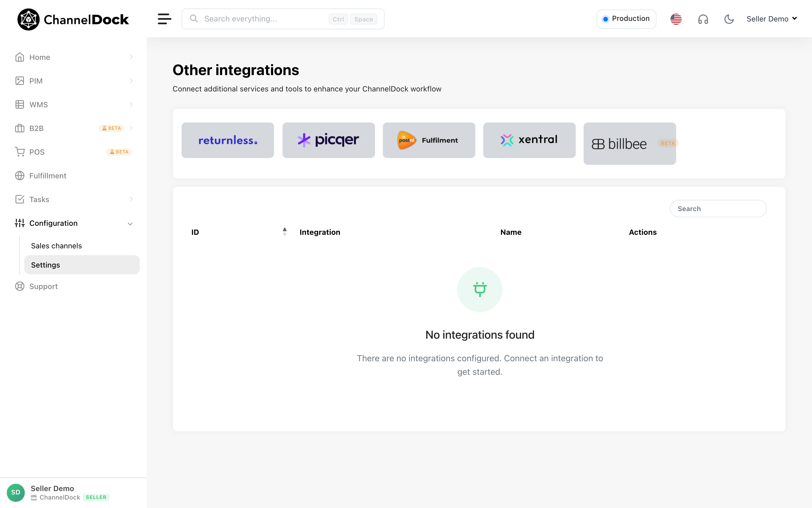Click the store icon beside ChannelDock

pos(34,498)
